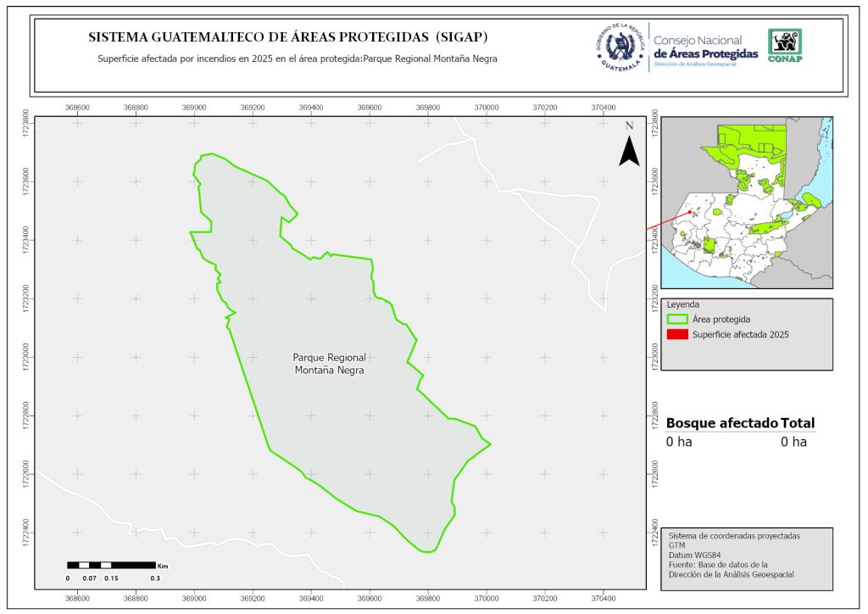Click the 0 ha value under Bosque afectado
Image resolution: width=868 pixels, height=614 pixels.
coord(679,442)
